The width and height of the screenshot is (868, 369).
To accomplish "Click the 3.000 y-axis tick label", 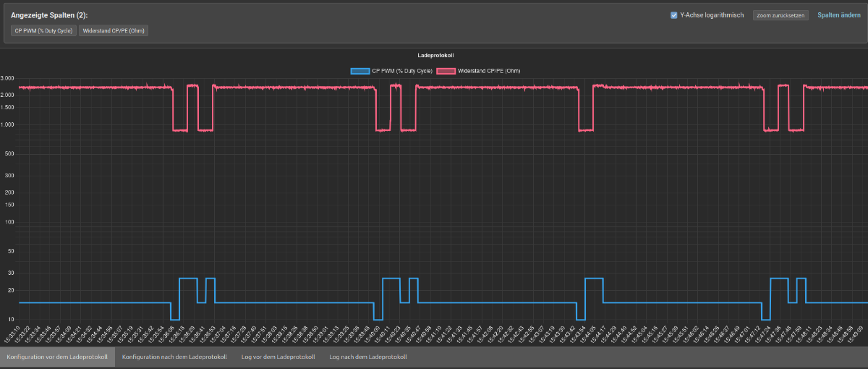I will coord(7,78).
